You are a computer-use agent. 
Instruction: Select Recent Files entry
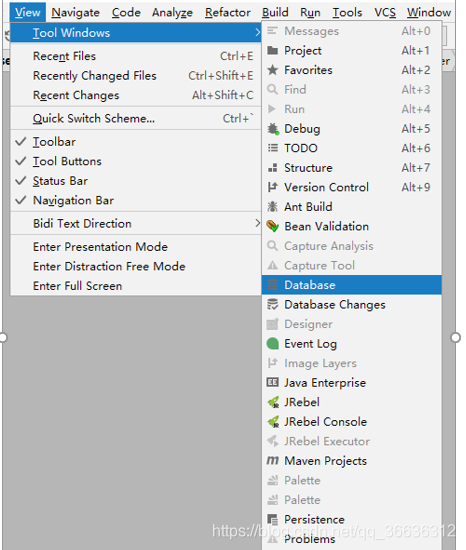click(x=136, y=56)
